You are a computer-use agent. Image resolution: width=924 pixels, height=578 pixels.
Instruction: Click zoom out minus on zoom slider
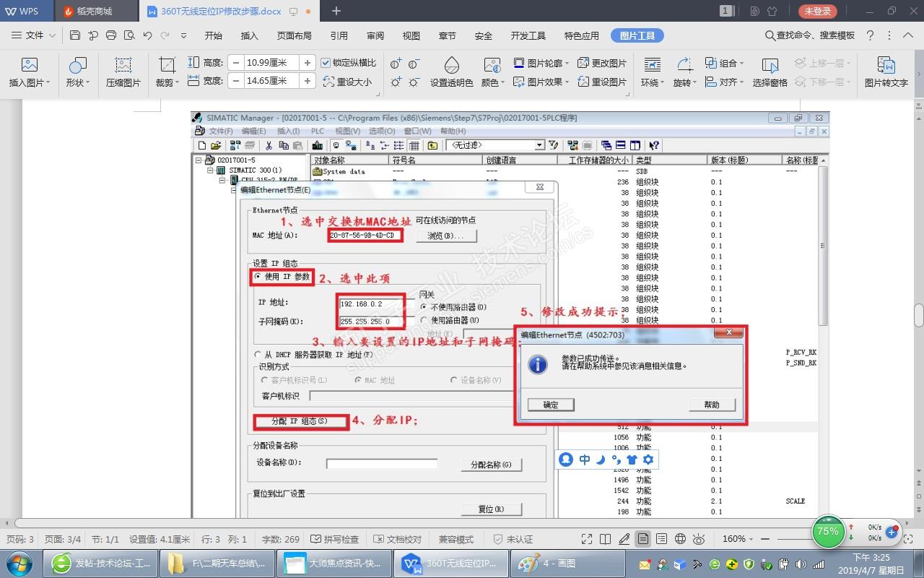[x=765, y=539]
